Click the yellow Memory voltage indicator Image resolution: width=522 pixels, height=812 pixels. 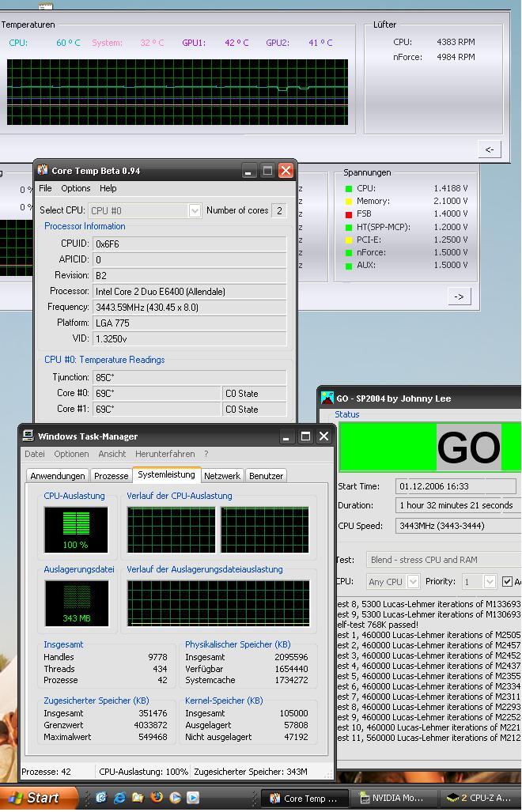(x=349, y=202)
